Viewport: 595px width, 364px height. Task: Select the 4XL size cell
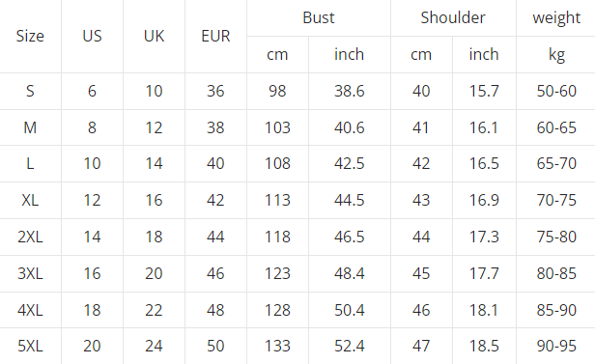point(30,310)
